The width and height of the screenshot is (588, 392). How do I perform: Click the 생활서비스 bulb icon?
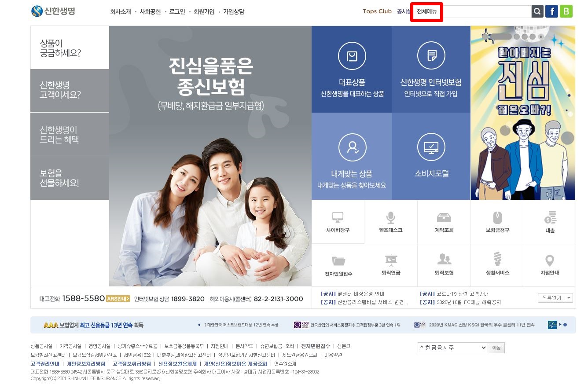pos(497,260)
